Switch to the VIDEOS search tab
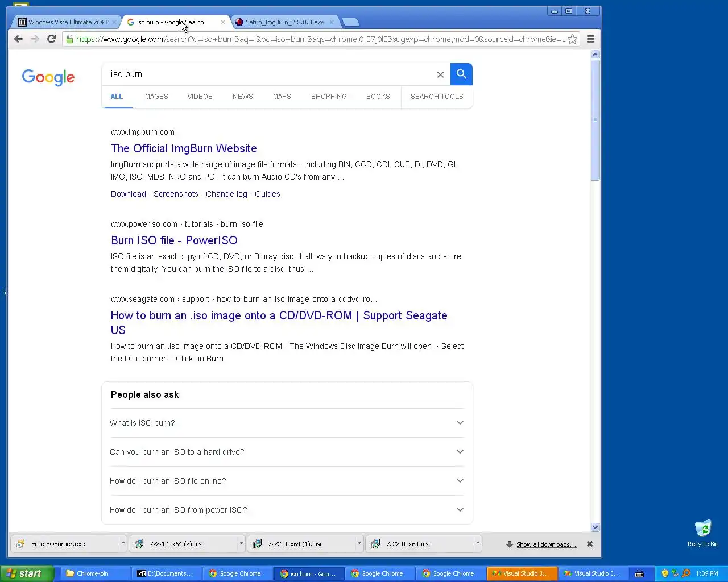Screen dimensions: 728x582 200,97
